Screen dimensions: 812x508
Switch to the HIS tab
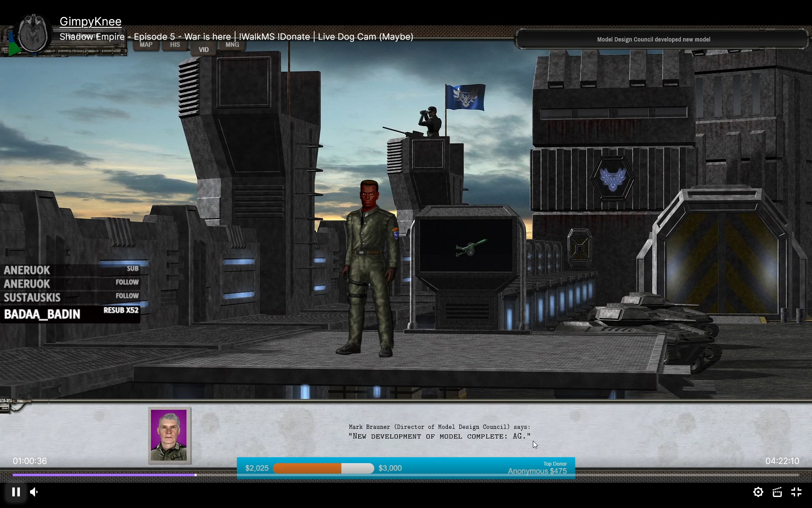click(x=175, y=45)
